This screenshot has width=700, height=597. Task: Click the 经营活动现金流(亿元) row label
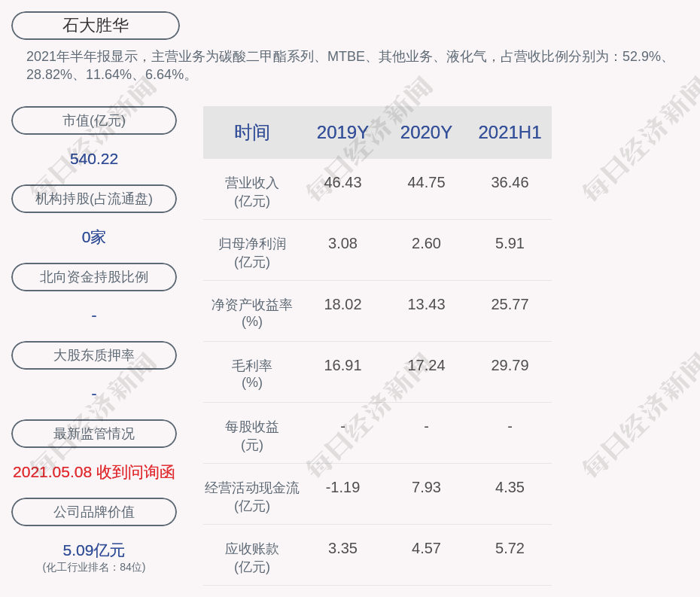pos(252,497)
